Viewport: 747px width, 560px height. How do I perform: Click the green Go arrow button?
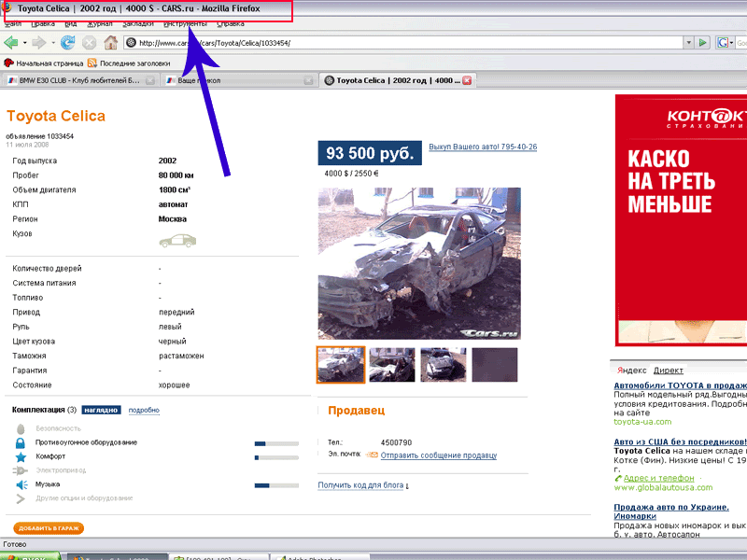click(703, 43)
